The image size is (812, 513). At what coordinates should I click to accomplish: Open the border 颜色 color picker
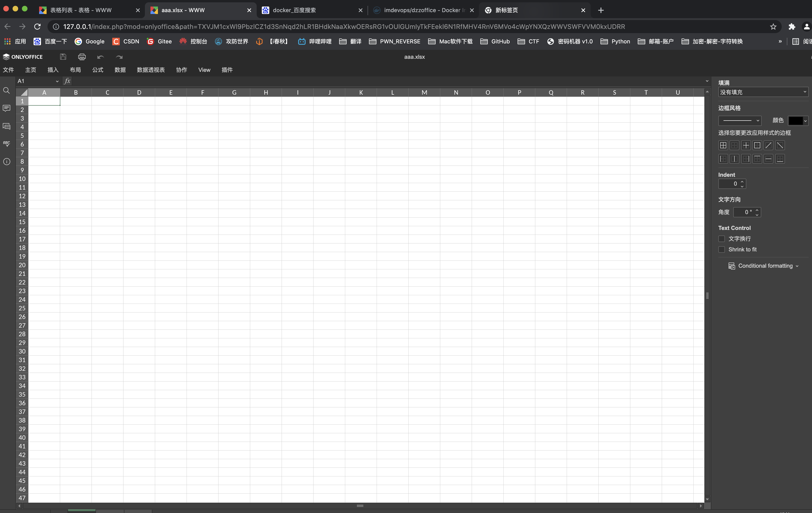(x=798, y=121)
